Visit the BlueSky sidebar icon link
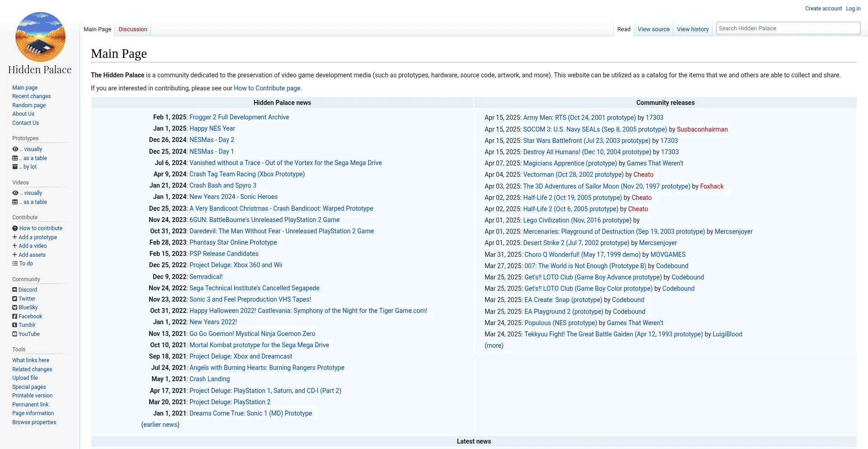Image resolution: width=868 pixels, height=449 pixels. [15, 307]
